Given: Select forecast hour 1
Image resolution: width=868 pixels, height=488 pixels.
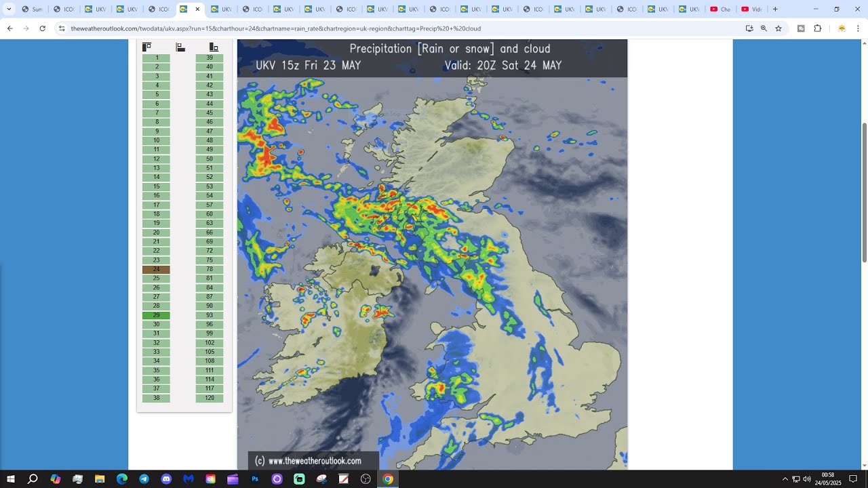Looking at the screenshot, I should point(156,58).
